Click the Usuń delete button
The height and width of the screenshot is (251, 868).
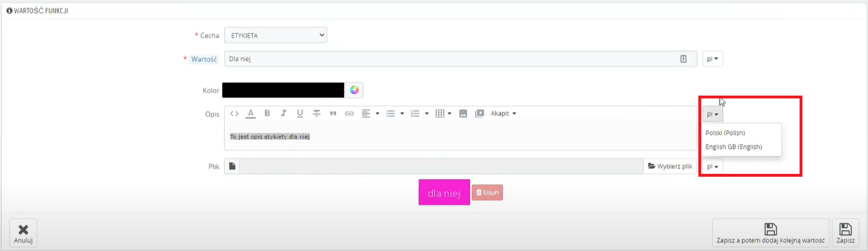pyautogui.click(x=487, y=193)
